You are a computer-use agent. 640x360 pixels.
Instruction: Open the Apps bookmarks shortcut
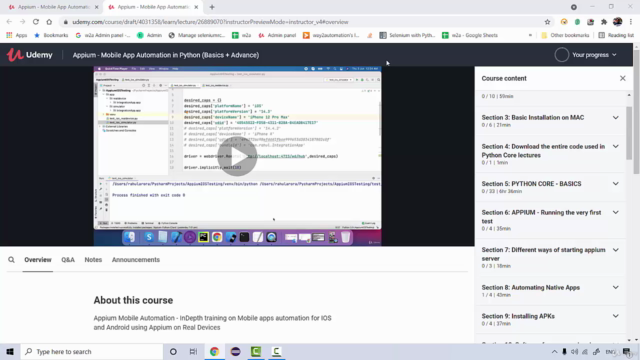(16, 36)
